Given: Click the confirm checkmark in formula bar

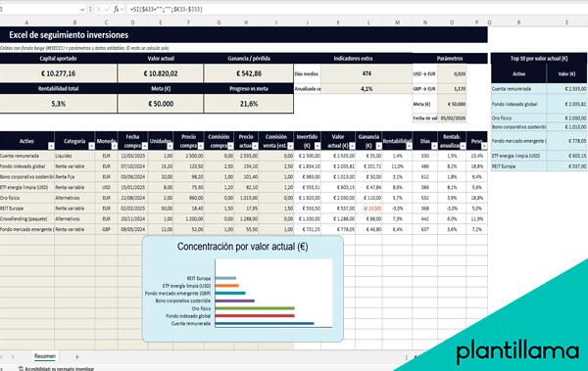Looking at the screenshot, I should tap(107, 9).
